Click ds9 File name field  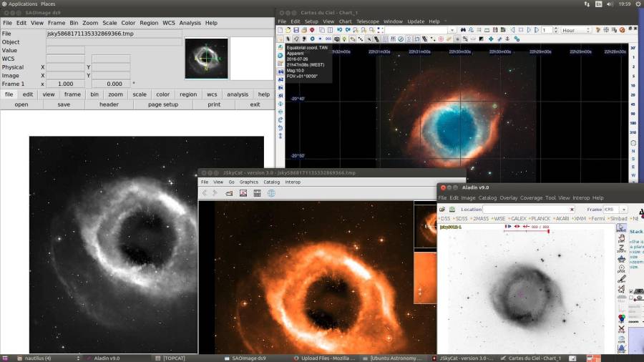tap(114, 34)
